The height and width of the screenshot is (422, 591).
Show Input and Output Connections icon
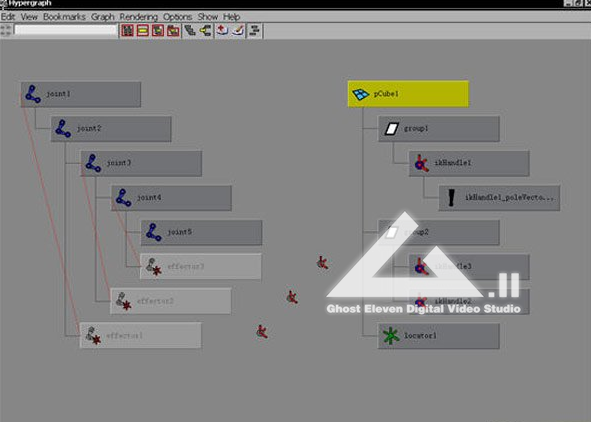(x=205, y=31)
